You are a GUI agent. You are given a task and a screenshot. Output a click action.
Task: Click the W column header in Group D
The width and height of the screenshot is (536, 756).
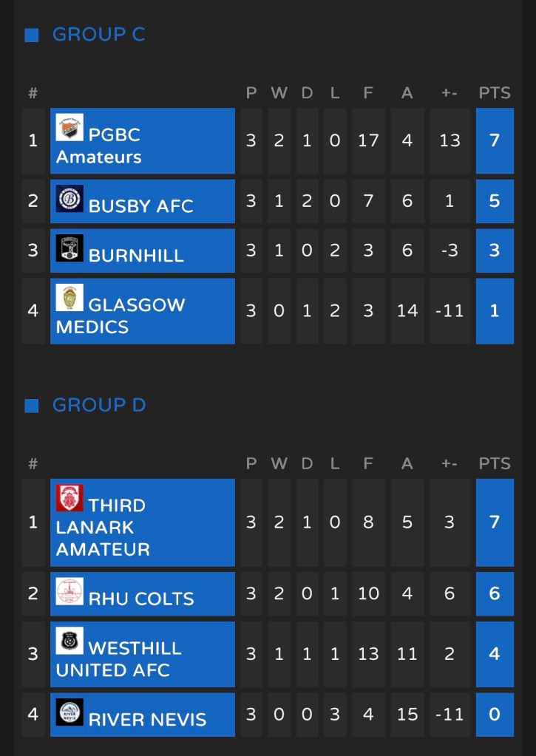279,464
